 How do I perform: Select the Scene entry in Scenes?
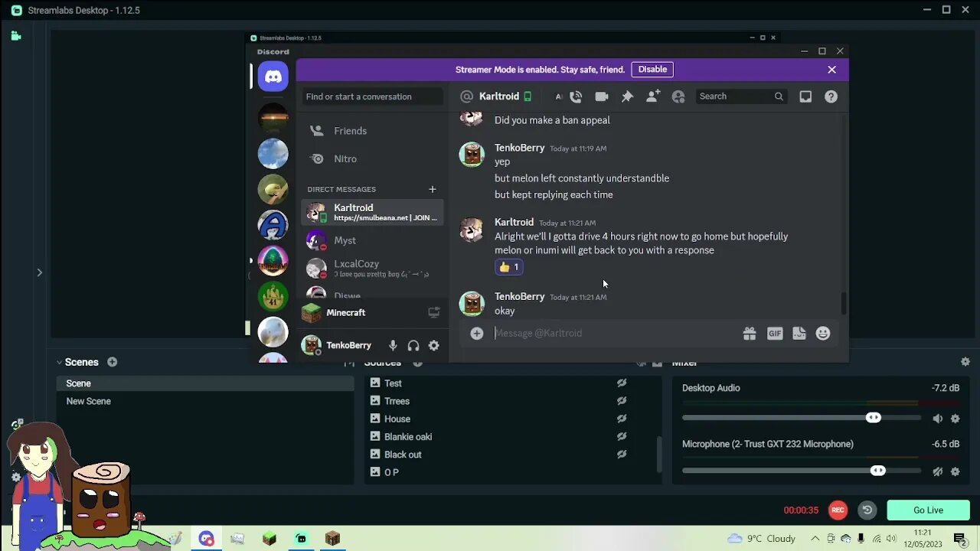click(204, 383)
